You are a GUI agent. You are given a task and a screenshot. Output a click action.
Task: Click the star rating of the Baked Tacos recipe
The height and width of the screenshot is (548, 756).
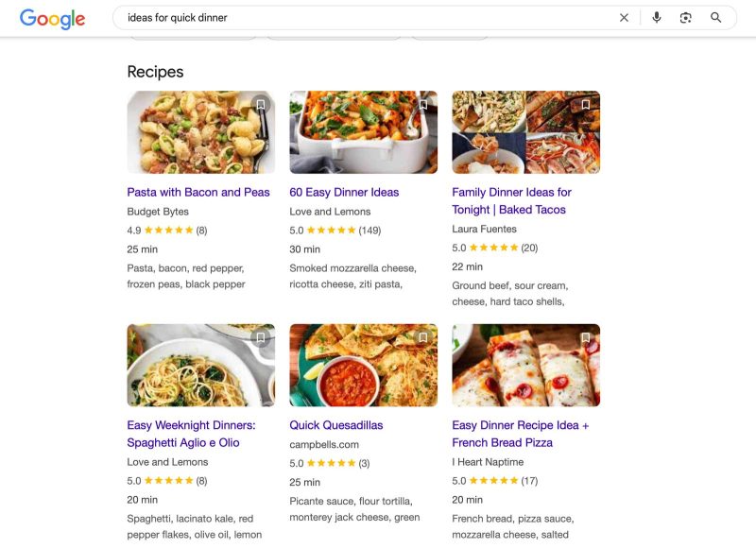(x=493, y=247)
